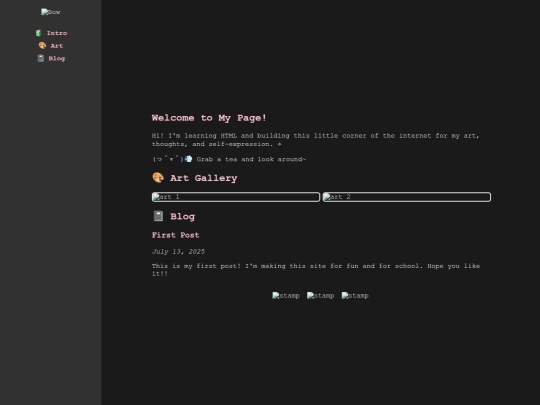Click the middle stamp image
Screen dimensions: 540x405
coord(320,296)
